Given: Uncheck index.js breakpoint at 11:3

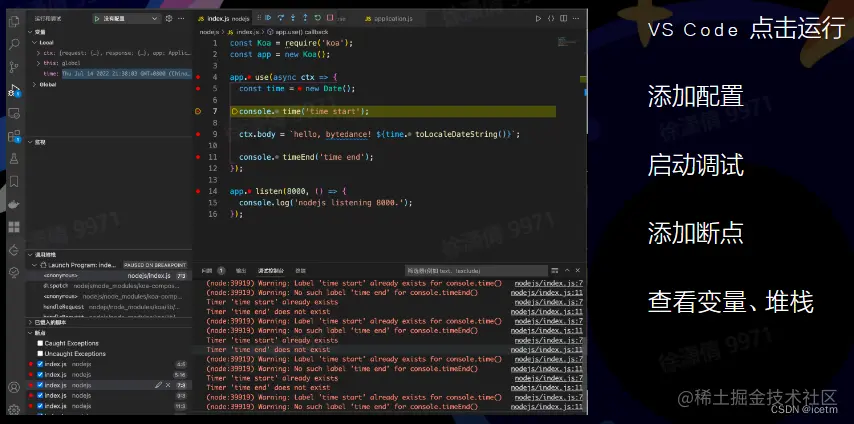Looking at the screenshot, I should (x=40, y=406).
